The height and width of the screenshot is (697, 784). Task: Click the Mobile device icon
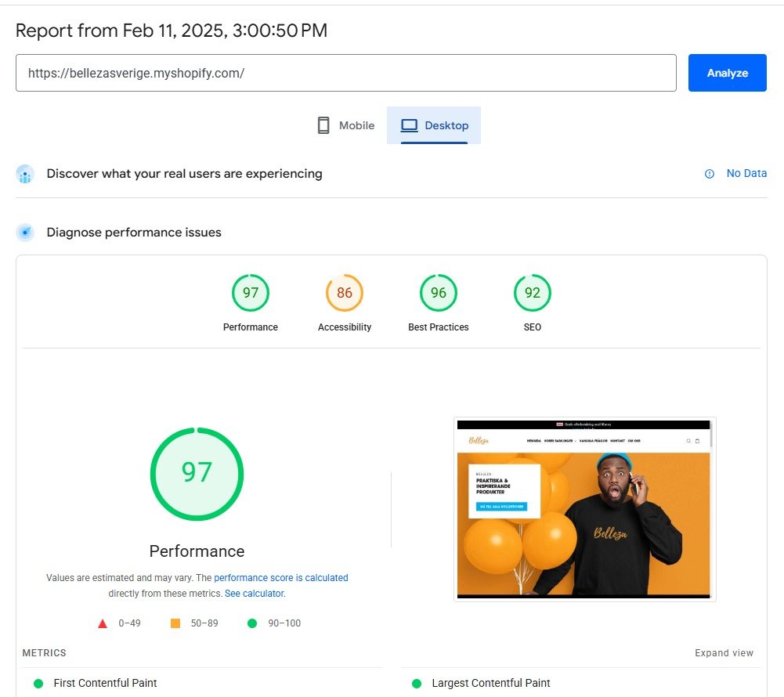click(323, 125)
